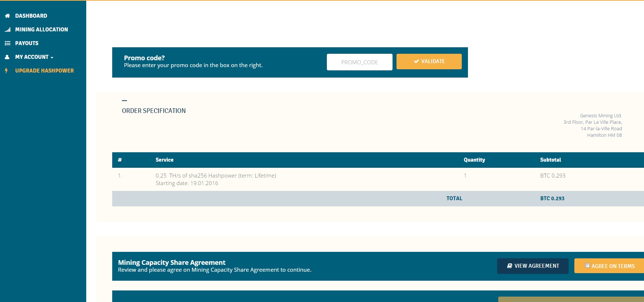
Task: Click the My Account user icon
Action: (x=7, y=57)
